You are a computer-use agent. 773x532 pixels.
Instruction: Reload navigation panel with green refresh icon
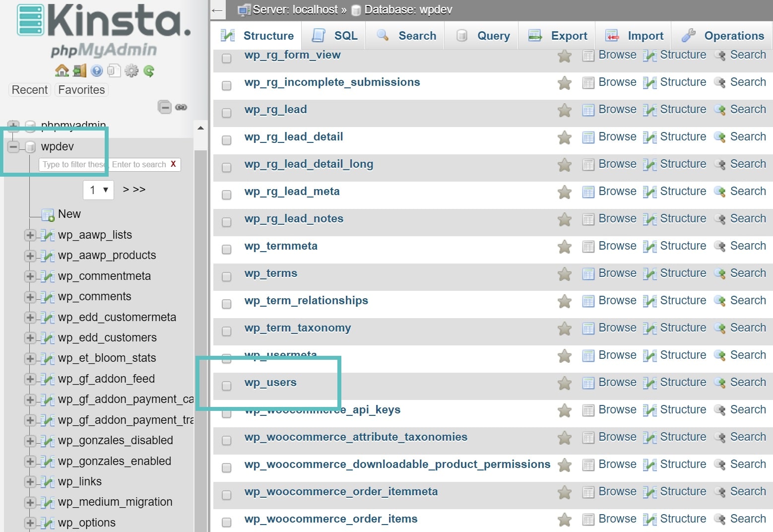coord(149,70)
